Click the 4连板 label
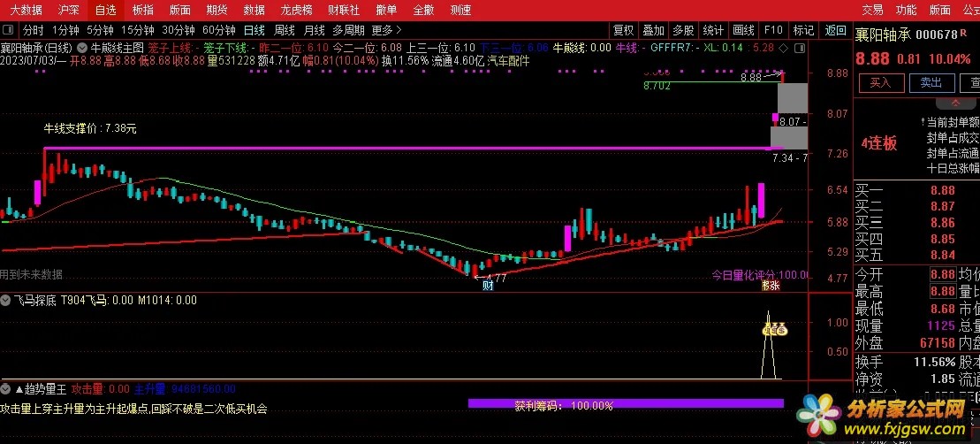 tap(879, 143)
